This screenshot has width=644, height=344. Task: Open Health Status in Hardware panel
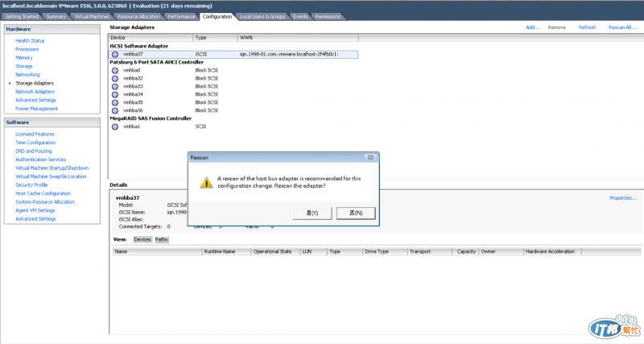pyautogui.click(x=30, y=41)
